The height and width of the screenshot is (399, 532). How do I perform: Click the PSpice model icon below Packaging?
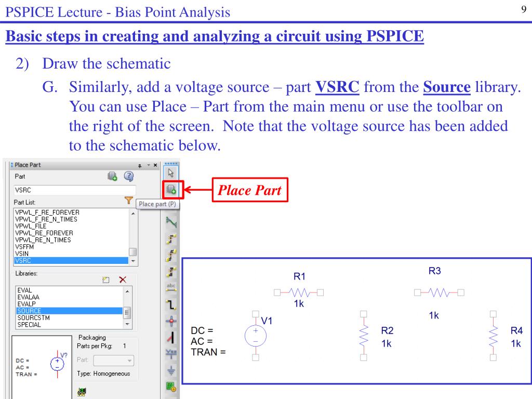82,392
